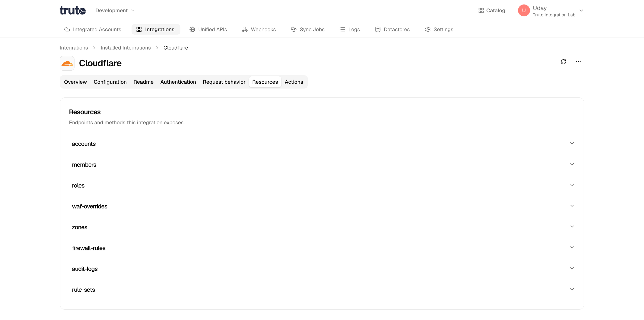Open the Catalog link
Viewport: 644px width, 320px height.
[x=492, y=11]
